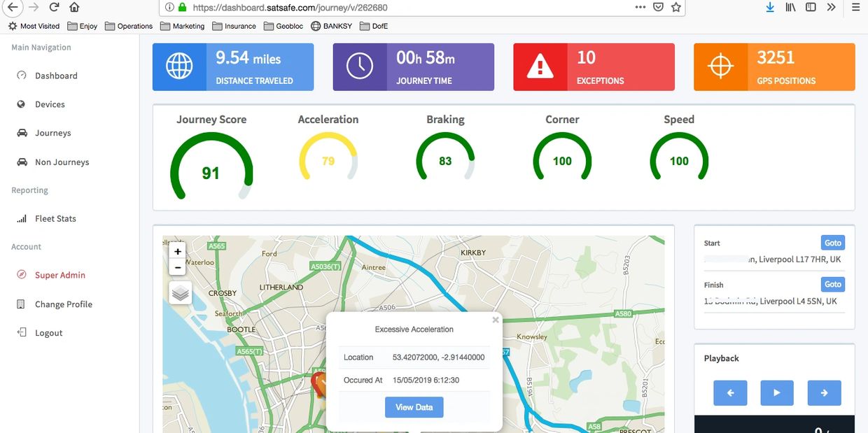Open Fleet Stats in the sidebar
The width and height of the screenshot is (868, 433).
[x=55, y=218]
